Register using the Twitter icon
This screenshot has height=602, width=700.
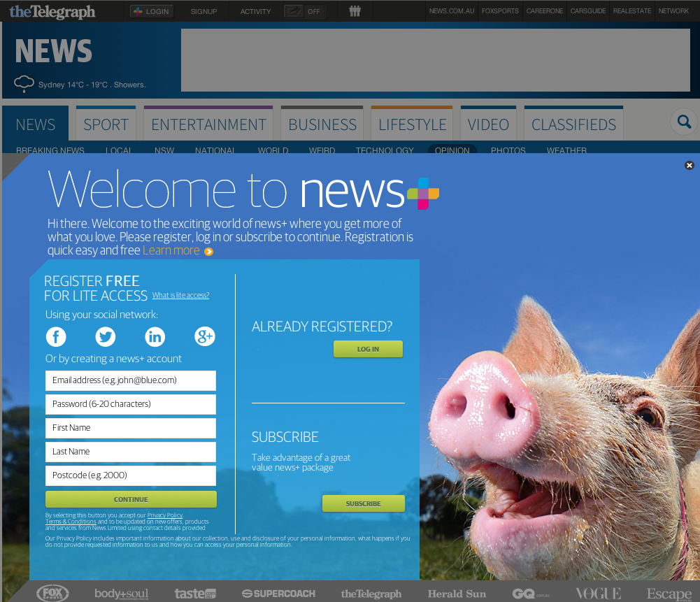106,336
